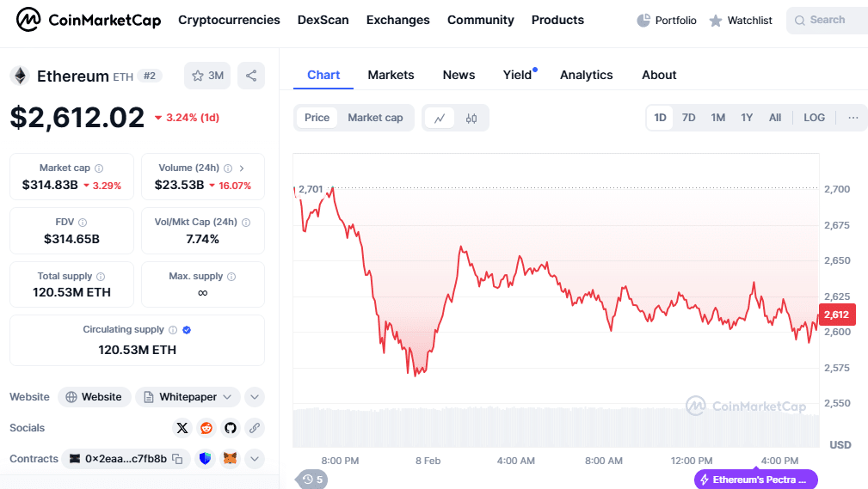Open the Analytics tab
The image size is (868, 489).
click(x=586, y=76)
